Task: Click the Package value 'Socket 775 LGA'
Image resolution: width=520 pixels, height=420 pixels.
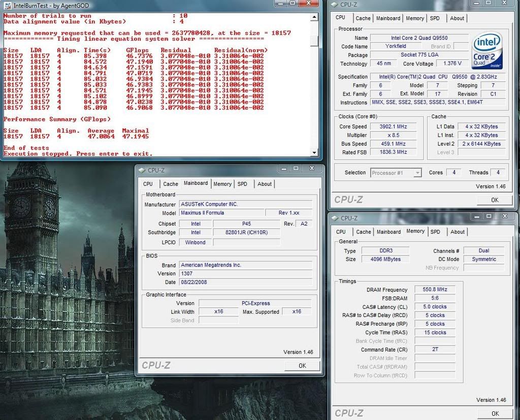Action: click(419, 55)
